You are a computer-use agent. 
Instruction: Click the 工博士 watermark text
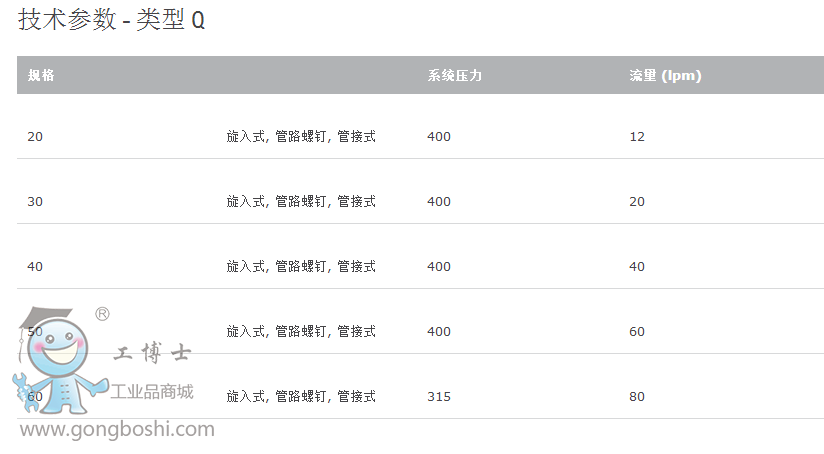tap(152, 354)
